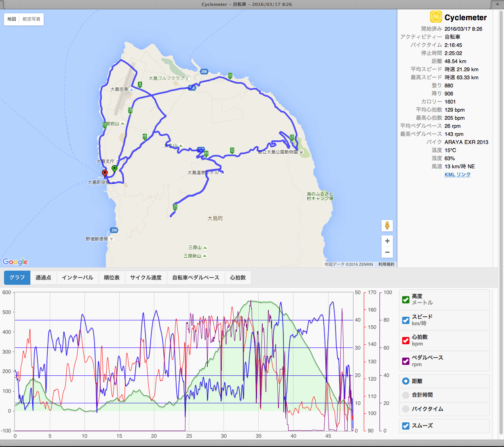Screen dimensions: 504x447
Task: Click the 風速 value 13 km/時 NE
Action: [x=460, y=166]
